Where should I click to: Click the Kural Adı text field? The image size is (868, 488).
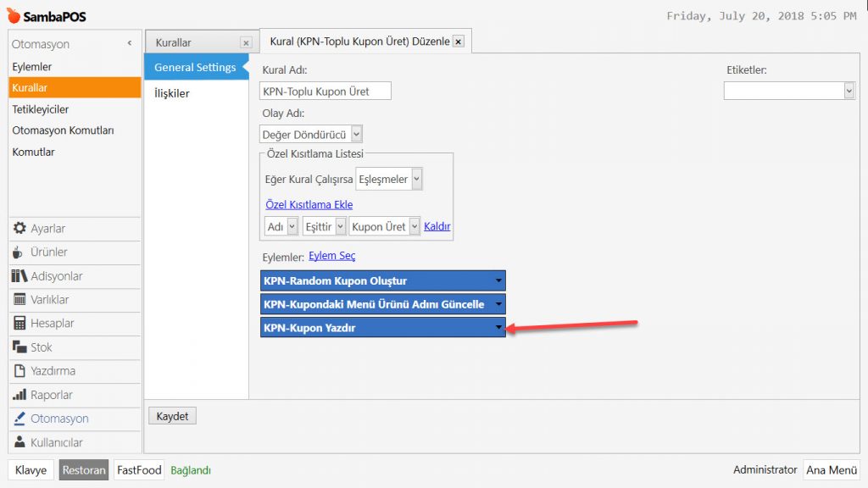[325, 91]
